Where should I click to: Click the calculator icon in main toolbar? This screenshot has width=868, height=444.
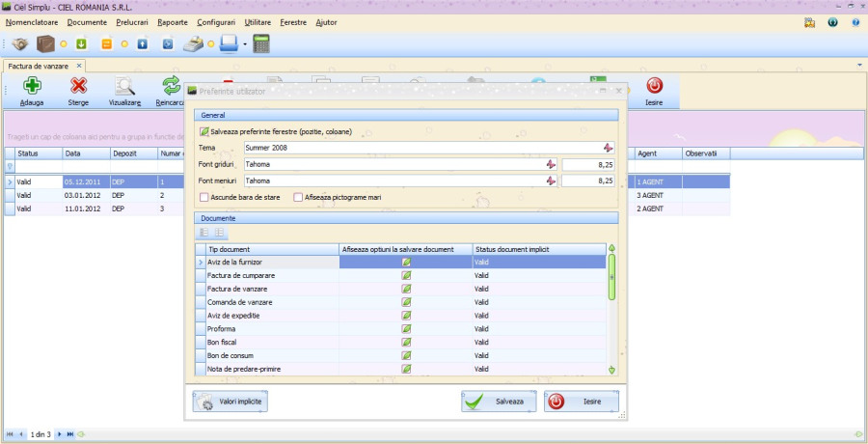(261, 43)
